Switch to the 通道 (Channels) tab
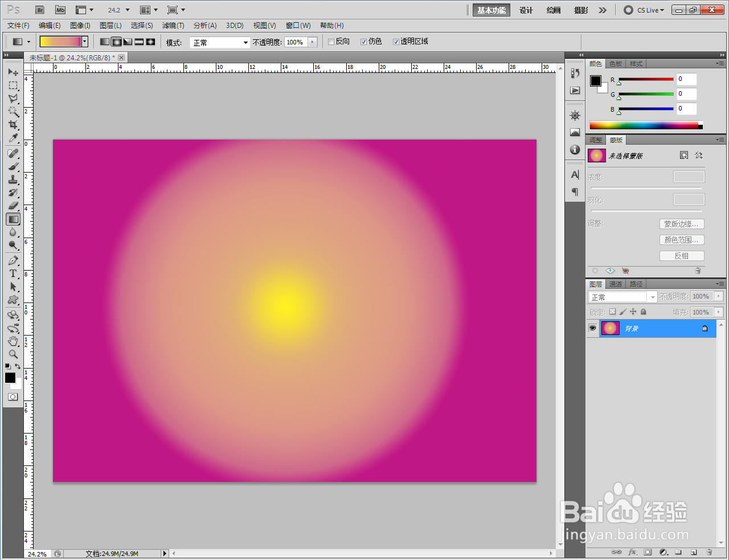Screen dimensions: 729x560 pyautogui.click(x=616, y=284)
